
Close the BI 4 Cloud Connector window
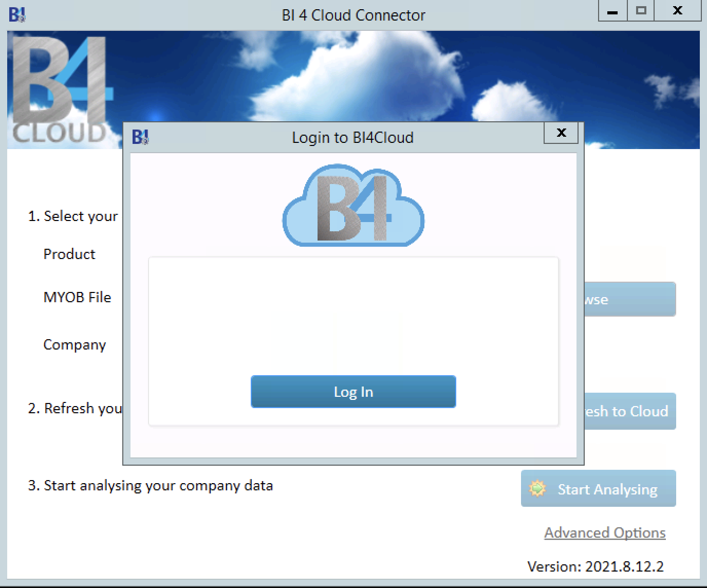pyautogui.click(x=678, y=11)
